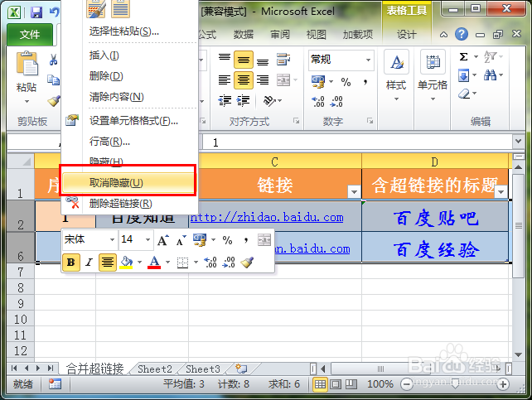Click Grow Font in mini toolbar
The height and width of the screenshot is (400, 532).
coord(162,241)
